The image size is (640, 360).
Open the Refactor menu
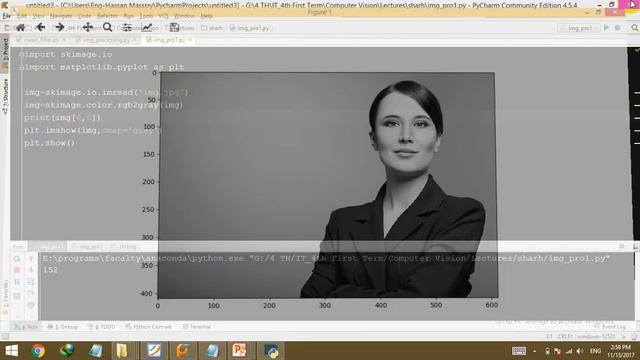click(x=107, y=16)
